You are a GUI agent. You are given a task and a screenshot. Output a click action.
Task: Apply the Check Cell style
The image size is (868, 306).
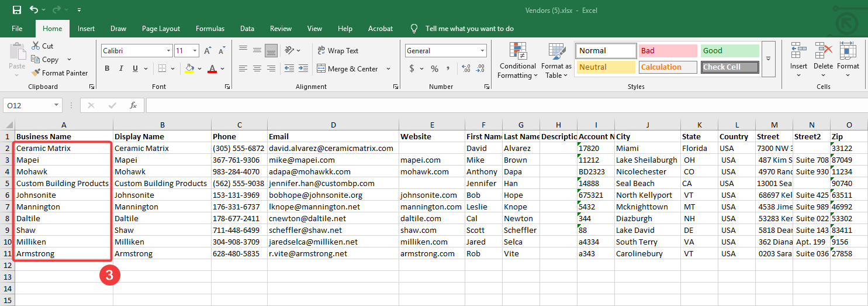click(730, 67)
